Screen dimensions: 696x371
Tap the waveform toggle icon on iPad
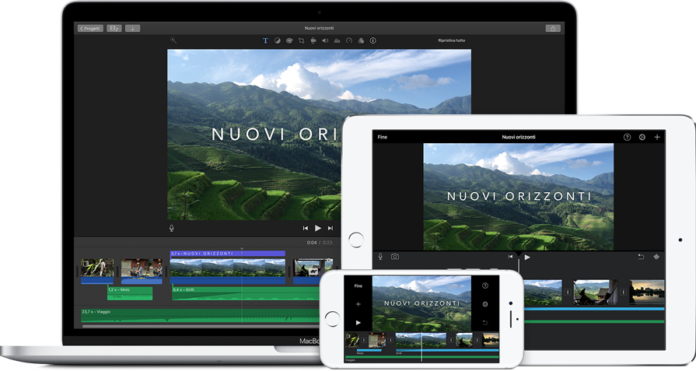click(x=656, y=257)
